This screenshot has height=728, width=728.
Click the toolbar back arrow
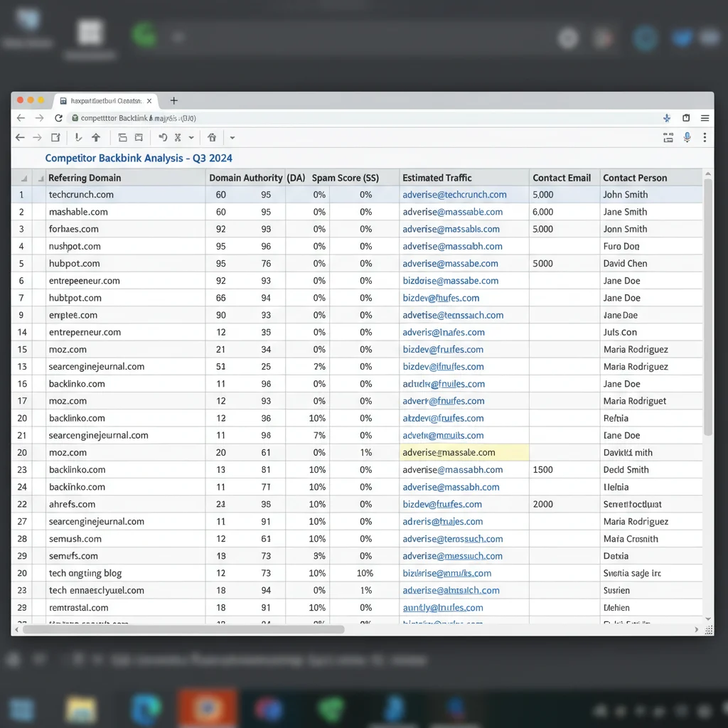coord(20,137)
